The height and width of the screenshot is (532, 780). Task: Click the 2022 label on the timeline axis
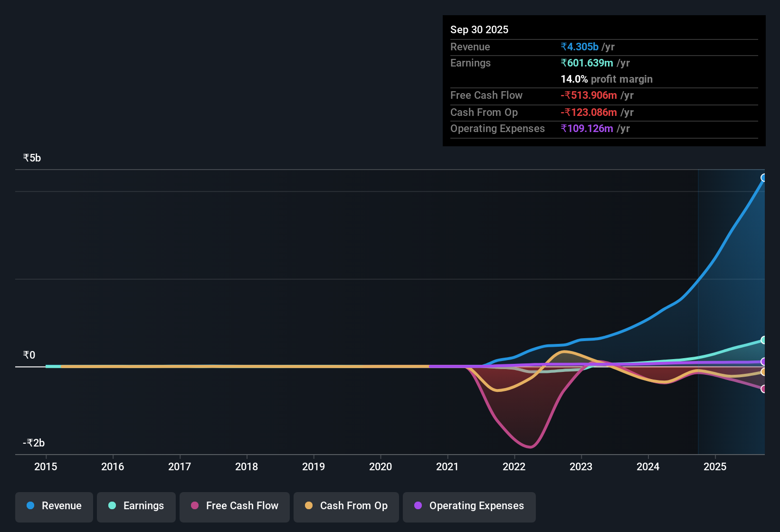(514, 467)
